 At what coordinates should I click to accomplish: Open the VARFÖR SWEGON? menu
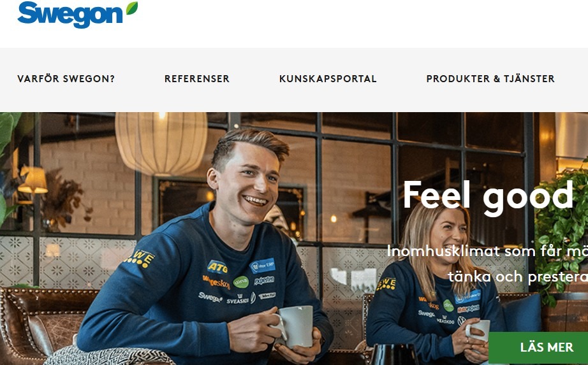point(66,79)
